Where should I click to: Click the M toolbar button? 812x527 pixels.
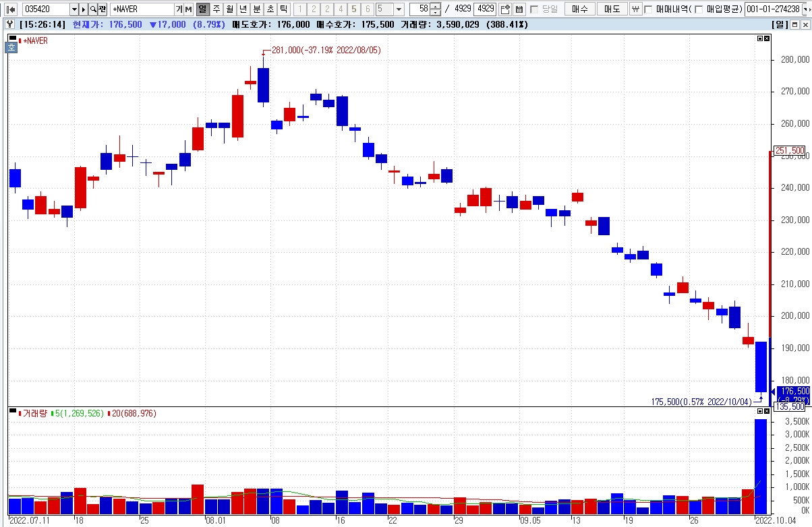click(x=189, y=9)
